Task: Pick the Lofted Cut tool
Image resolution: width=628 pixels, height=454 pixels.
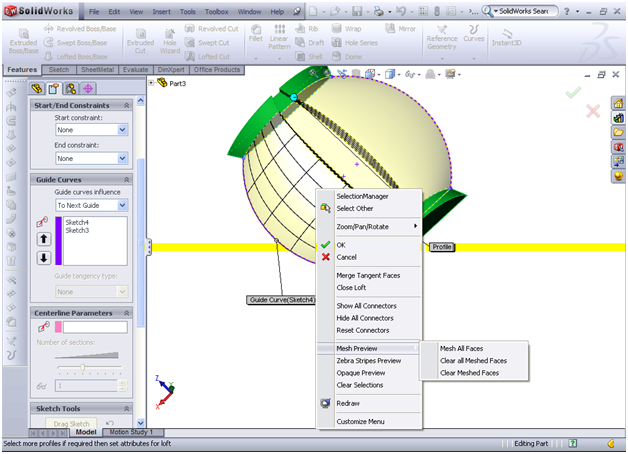Action: (x=207, y=56)
